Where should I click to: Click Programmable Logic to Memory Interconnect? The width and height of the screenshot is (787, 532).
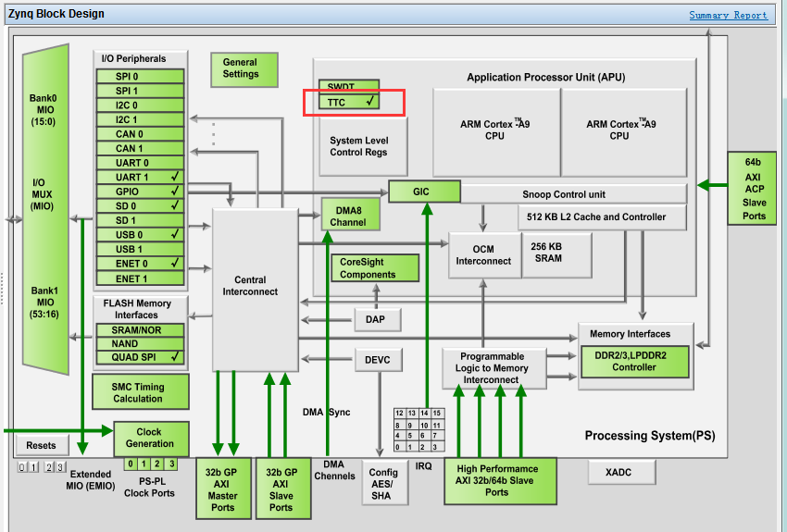point(493,368)
